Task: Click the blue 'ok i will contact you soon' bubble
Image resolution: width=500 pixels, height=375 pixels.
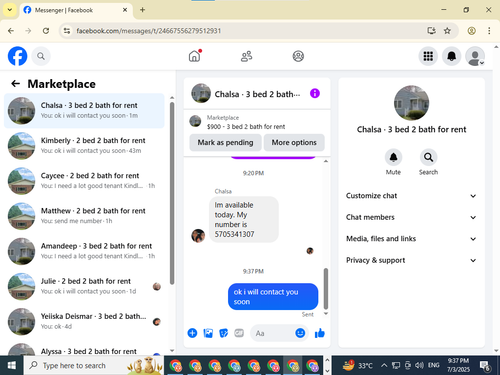Action: coord(273,296)
